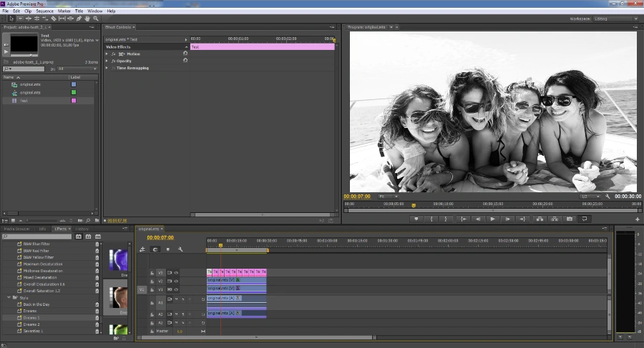The height and width of the screenshot is (348, 644).
Task: Expand Time Remapping properties
Action: (107, 68)
